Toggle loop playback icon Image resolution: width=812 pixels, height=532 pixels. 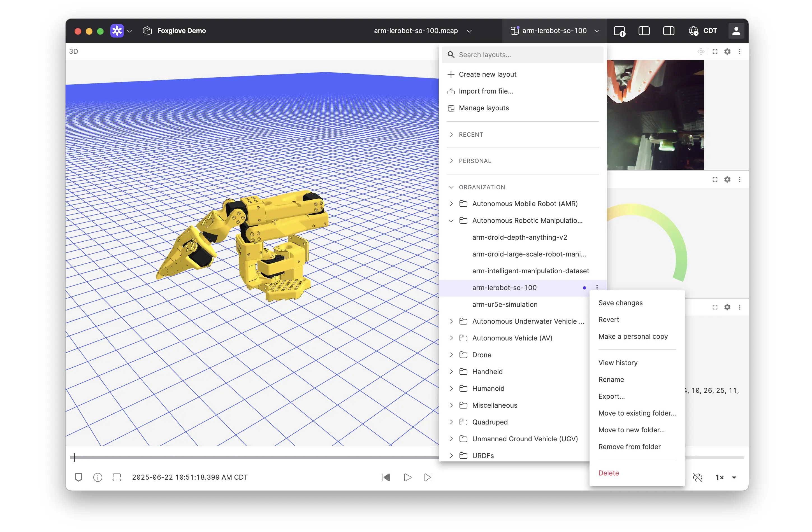tap(697, 477)
